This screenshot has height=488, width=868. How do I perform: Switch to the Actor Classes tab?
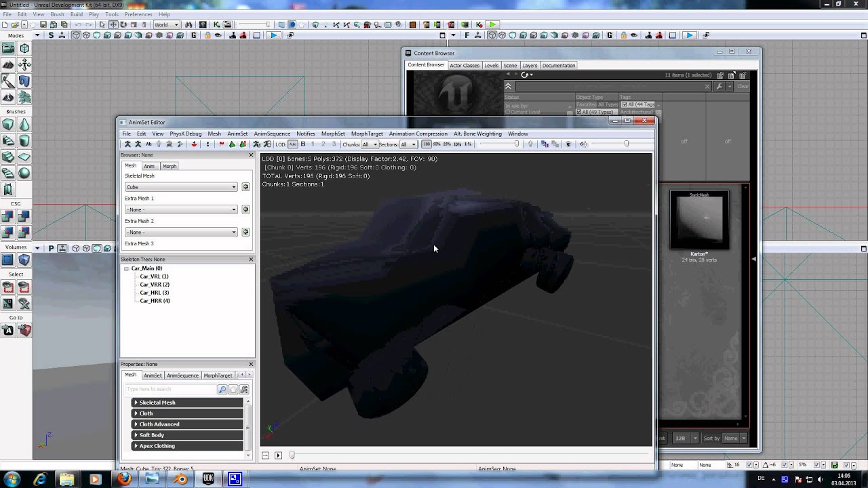click(465, 65)
